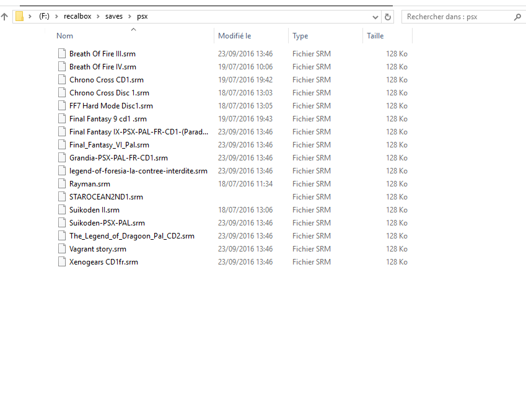The height and width of the screenshot is (420, 526).
Task: Click file icon of Breath Of Fire III.srm
Action: (x=62, y=54)
